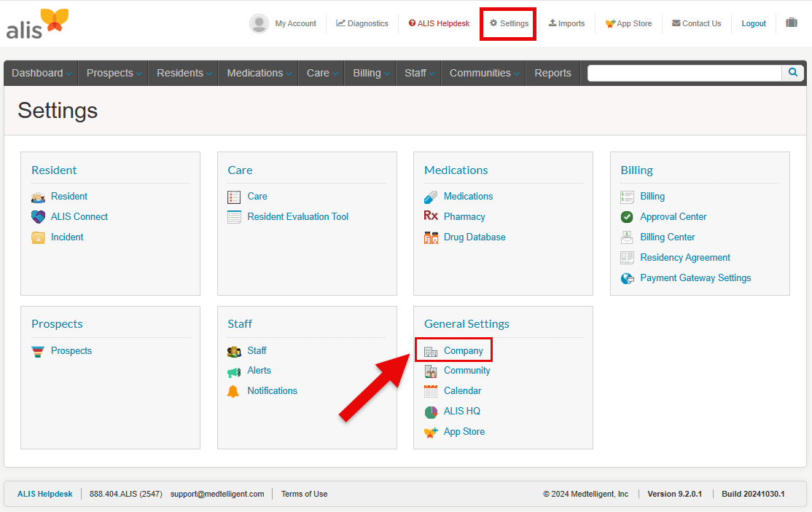Click the 888.404.ALIS (2547) phone number
The height and width of the screenshot is (512, 812).
tap(126, 494)
